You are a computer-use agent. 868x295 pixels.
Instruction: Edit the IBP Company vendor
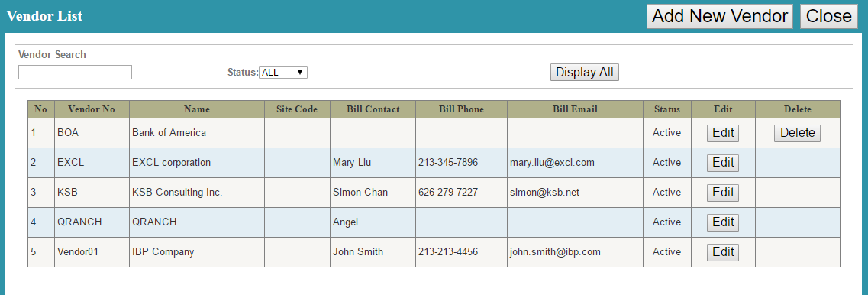point(723,251)
